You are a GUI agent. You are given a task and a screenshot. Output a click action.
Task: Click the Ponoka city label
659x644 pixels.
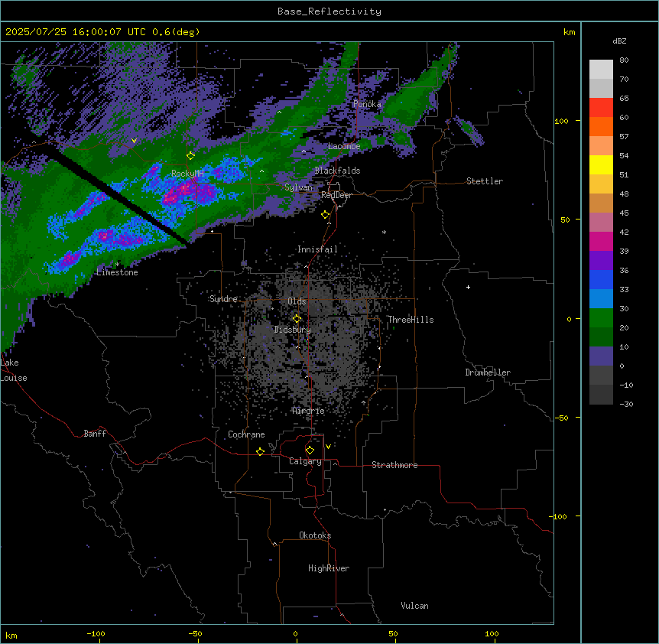pos(367,104)
